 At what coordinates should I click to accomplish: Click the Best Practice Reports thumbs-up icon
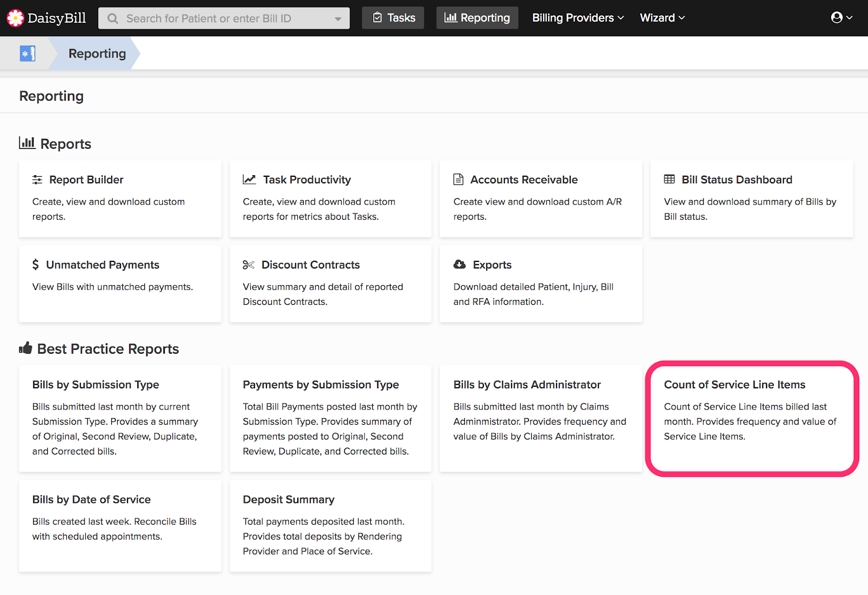pos(25,348)
